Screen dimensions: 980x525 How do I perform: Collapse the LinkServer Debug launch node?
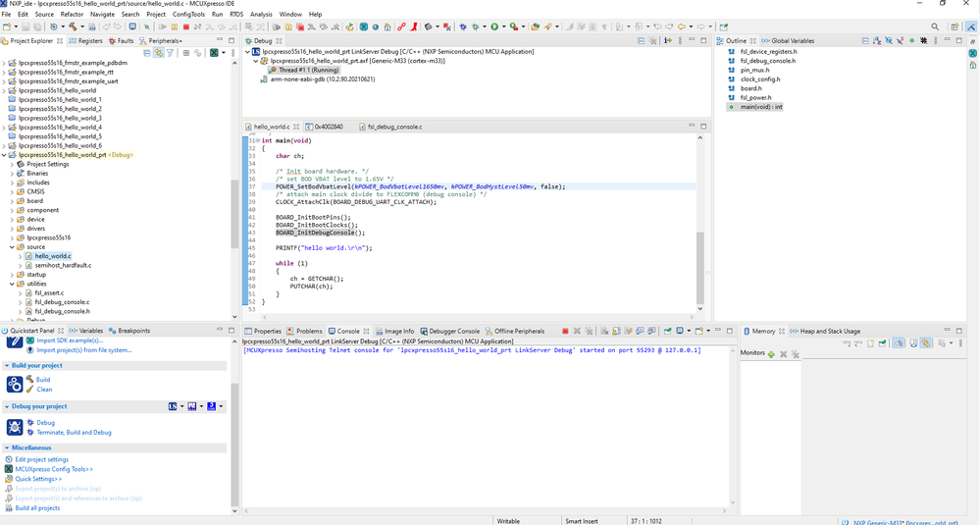click(247, 52)
